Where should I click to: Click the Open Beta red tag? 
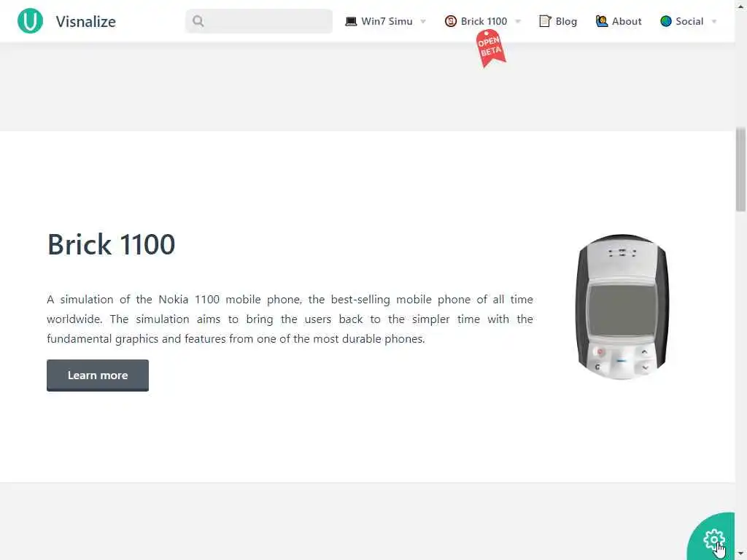[491, 48]
